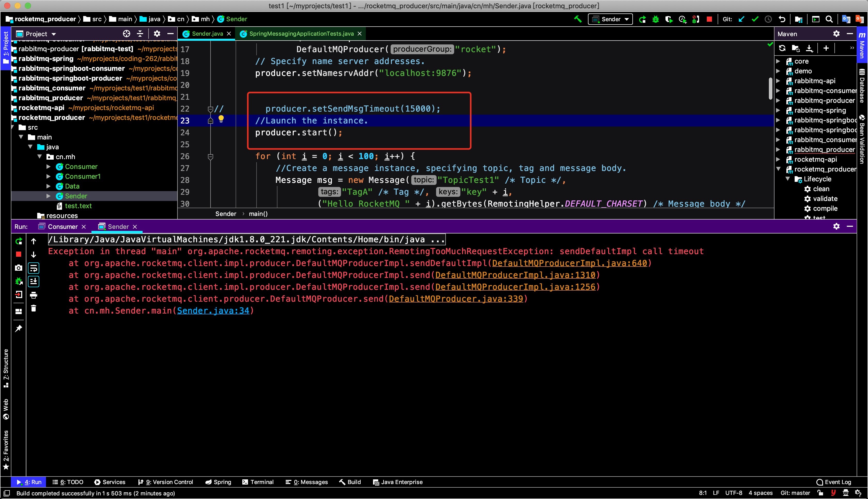The width and height of the screenshot is (868, 499).
Task: Toggle the Favorites tool window side tab
Action: coord(6,450)
